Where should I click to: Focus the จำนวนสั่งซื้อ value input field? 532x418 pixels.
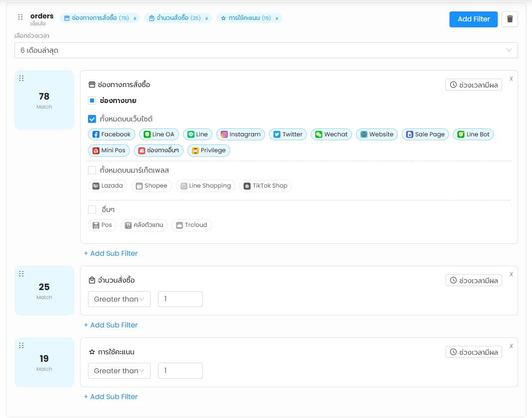coord(180,299)
